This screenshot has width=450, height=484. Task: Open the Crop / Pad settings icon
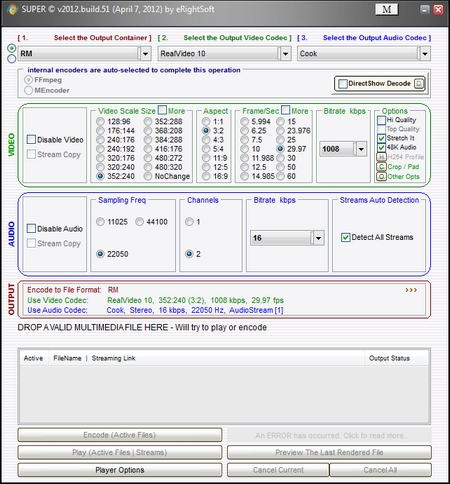(x=381, y=167)
